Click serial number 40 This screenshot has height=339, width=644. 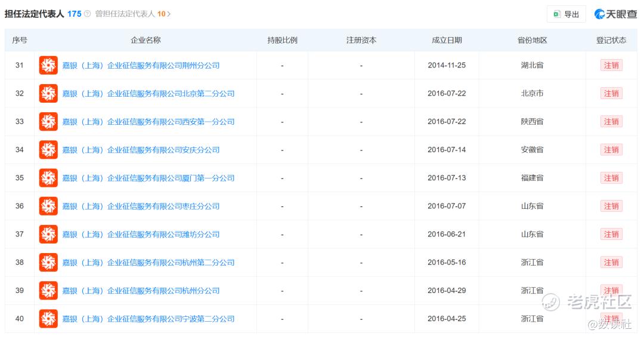point(20,319)
